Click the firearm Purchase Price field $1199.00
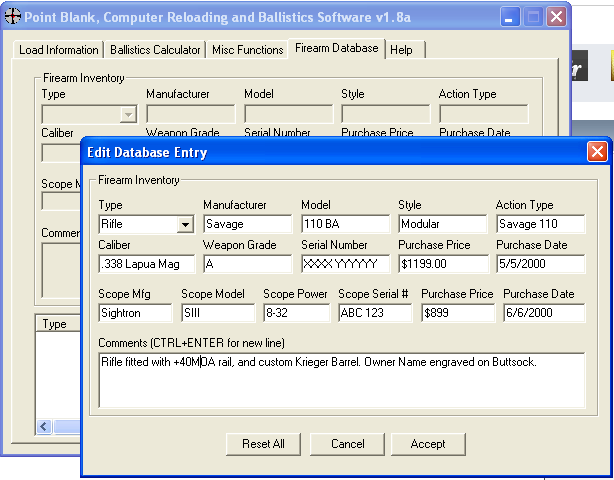Screen dimensions: 614x480 point(444,264)
